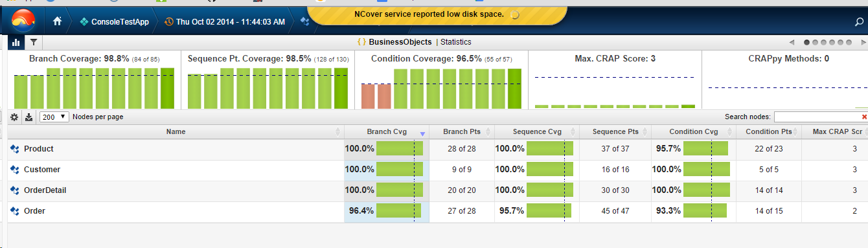Go to the home icon in breadcrumb
The image size is (868, 248).
(58, 21)
